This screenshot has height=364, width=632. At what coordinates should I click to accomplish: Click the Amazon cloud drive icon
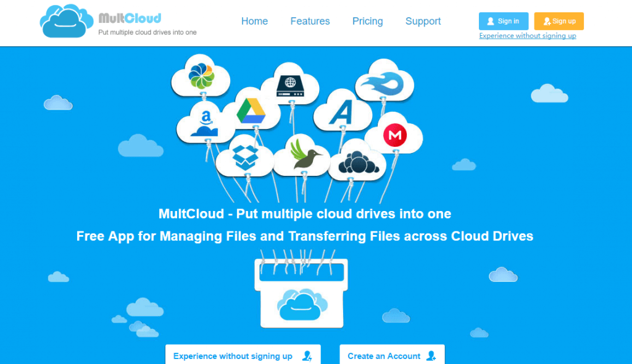[x=205, y=123]
